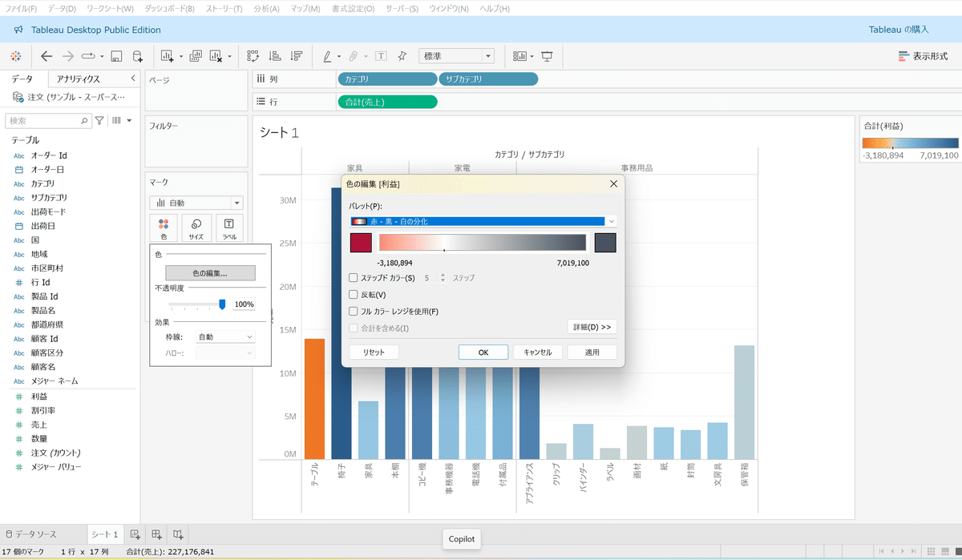Activate Presentation Mode from the toolbar

[547, 55]
